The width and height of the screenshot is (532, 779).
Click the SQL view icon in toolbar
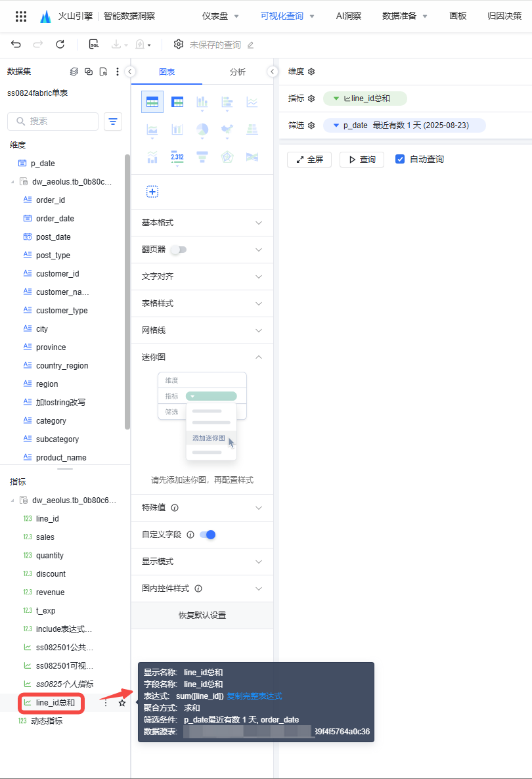coord(94,45)
